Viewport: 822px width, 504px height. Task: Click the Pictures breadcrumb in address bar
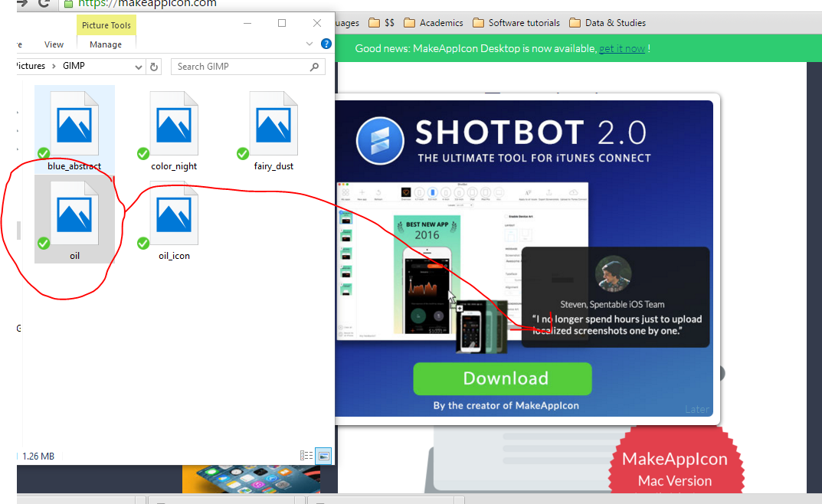[x=31, y=66]
